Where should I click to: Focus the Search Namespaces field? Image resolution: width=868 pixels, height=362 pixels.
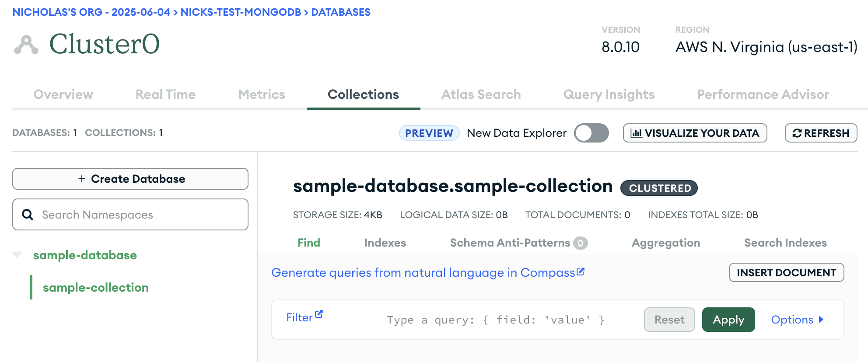pos(130,215)
